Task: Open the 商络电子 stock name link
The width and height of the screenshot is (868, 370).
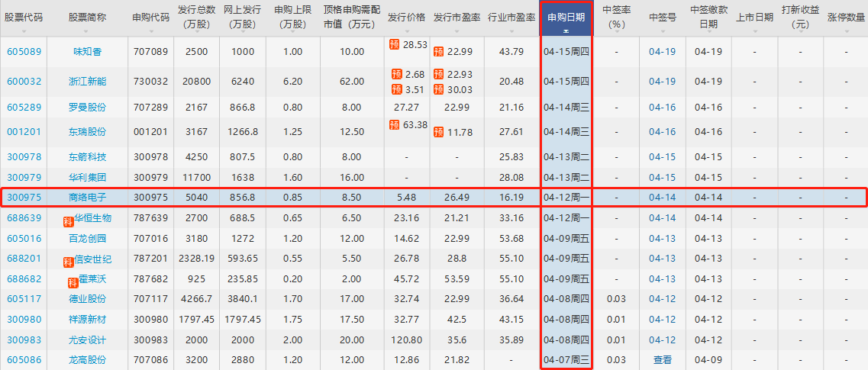Action: click(x=88, y=197)
